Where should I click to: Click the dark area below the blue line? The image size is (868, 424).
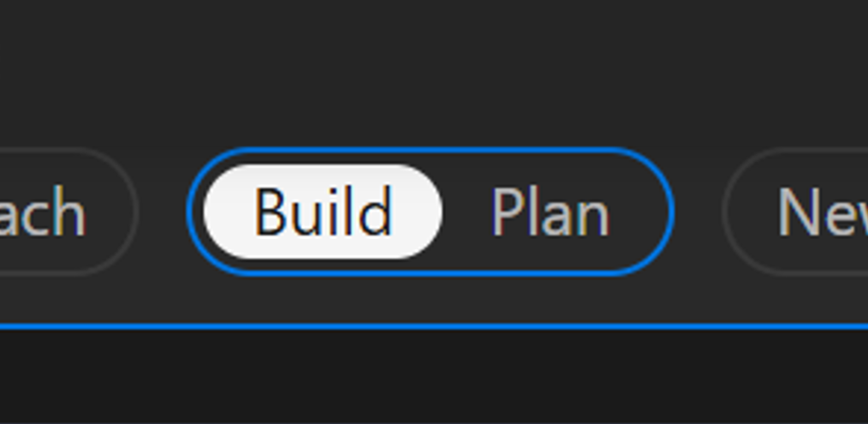[434, 377]
